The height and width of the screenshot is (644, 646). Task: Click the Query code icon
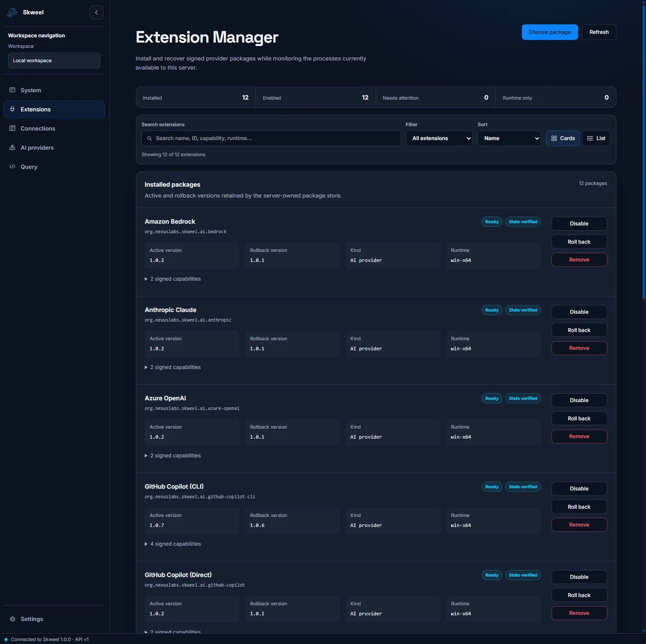pyautogui.click(x=12, y=167)
